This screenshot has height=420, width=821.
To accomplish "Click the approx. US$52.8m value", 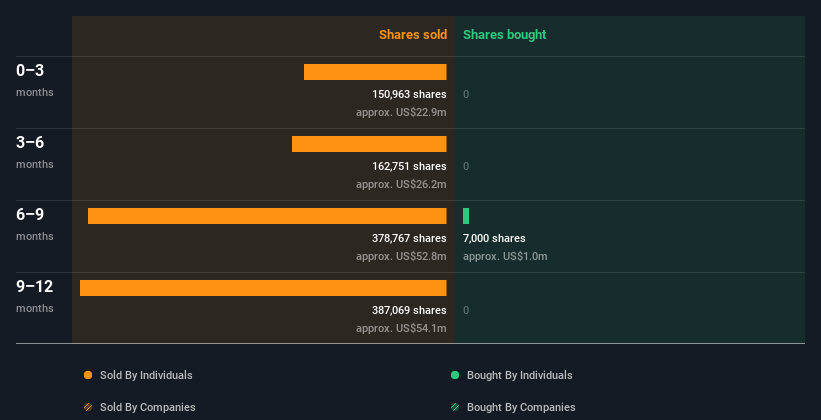I will [x=401, y=257].
